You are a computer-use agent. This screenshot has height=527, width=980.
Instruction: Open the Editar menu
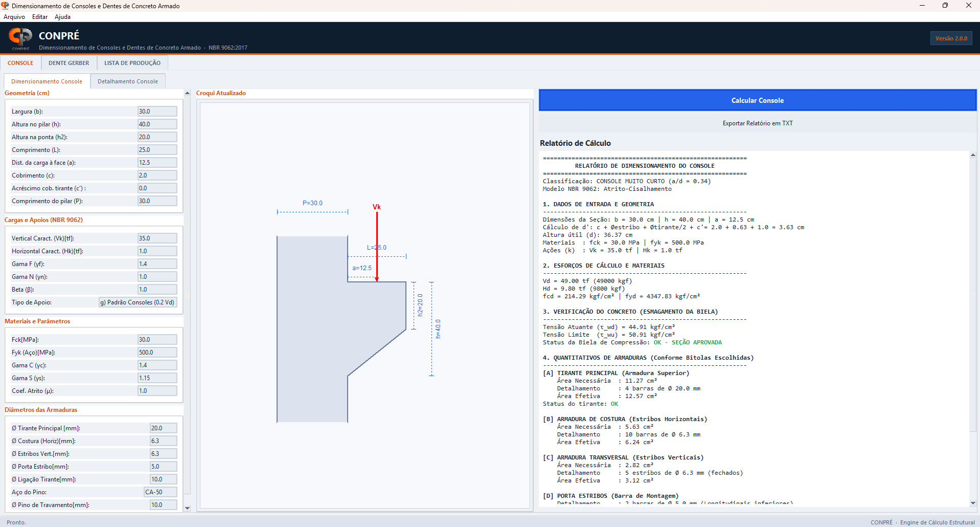pyautogui.click(x=40, y=17)
